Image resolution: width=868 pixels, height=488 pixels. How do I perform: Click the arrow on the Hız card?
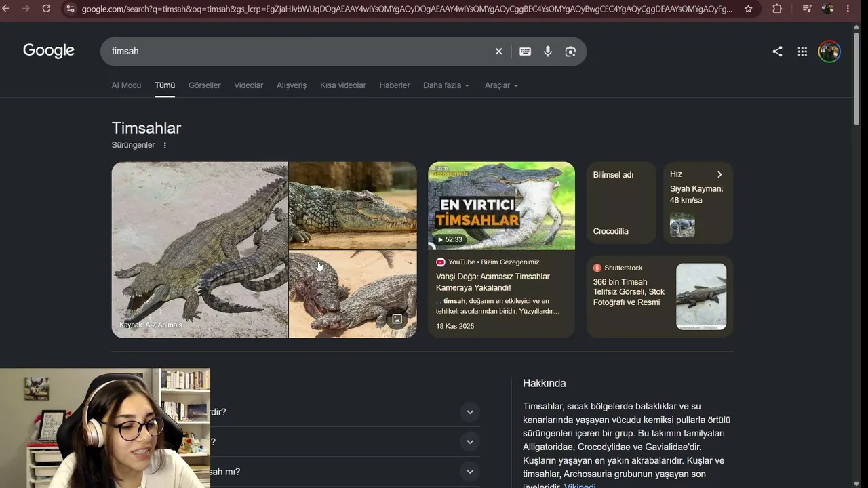point(719,174)
